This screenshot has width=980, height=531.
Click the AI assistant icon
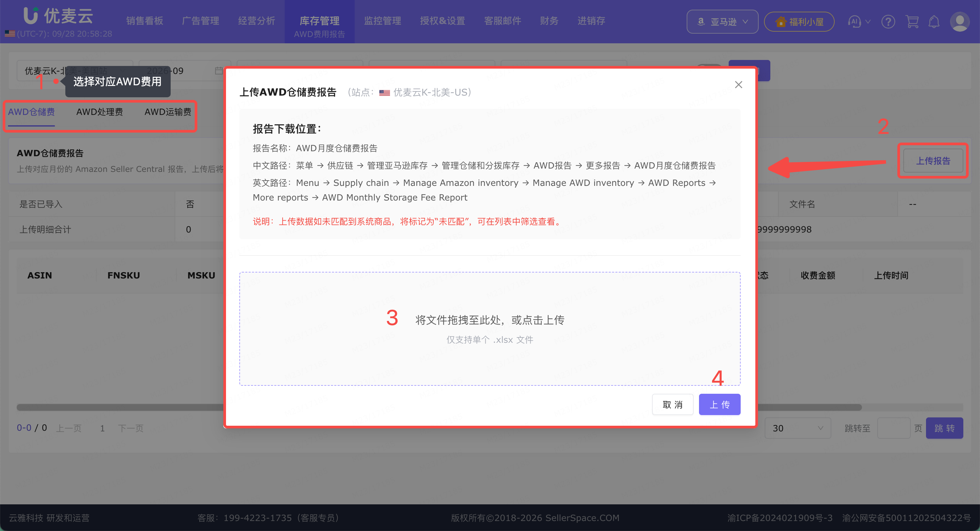(854, 22)
